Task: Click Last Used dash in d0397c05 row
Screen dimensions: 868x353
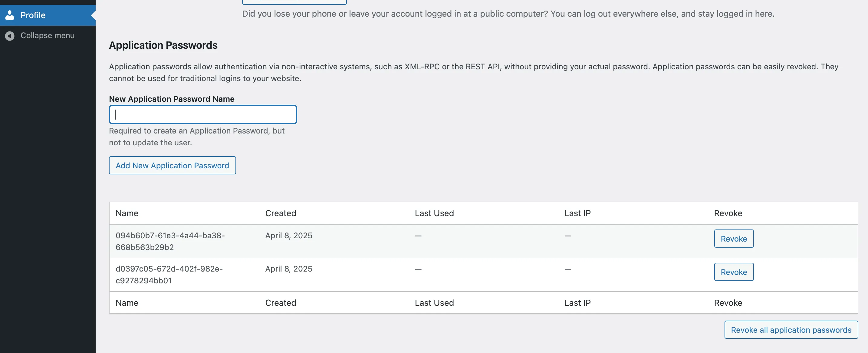Action: [418, 269]
